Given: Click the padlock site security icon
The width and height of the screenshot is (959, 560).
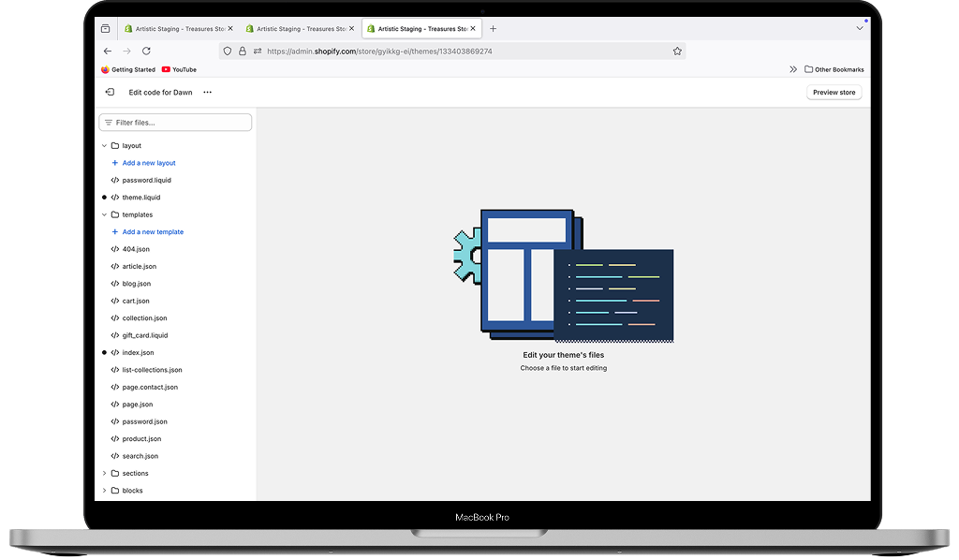Looking at the screenshot, I should pyautogui.click(x=243, y=52).
